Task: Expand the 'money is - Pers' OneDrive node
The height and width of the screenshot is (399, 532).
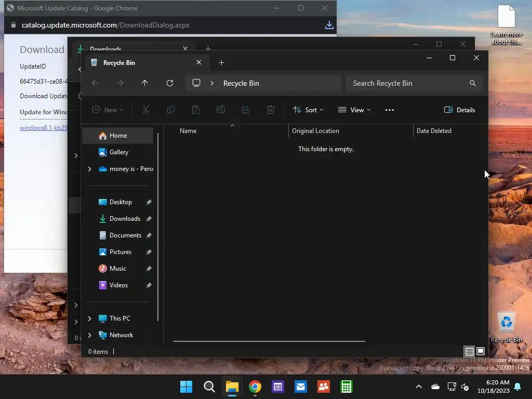Action: (89, 169)
